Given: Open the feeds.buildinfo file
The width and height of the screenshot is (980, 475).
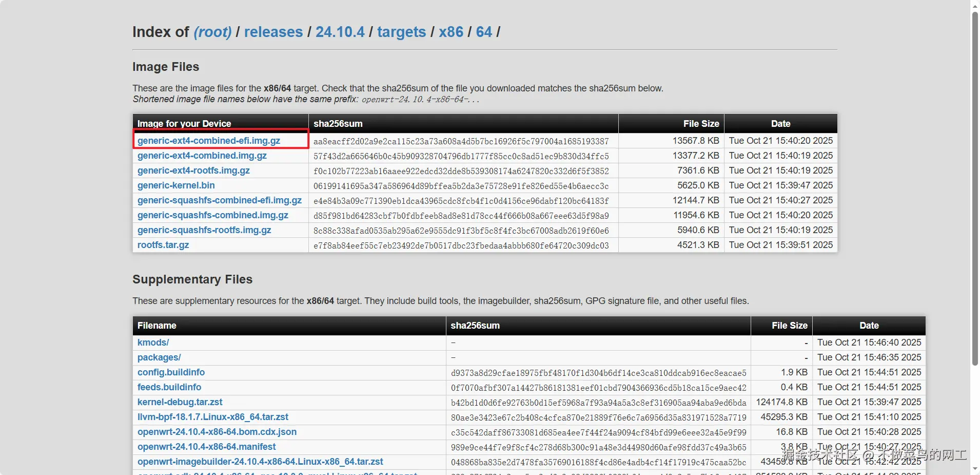Looking at the screenshot, I should 169,387.
